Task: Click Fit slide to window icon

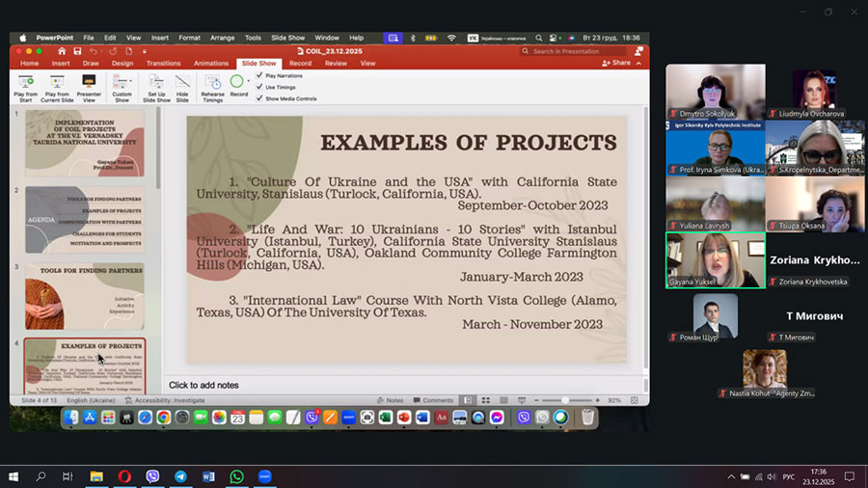Action: click(x=635, y=400)
